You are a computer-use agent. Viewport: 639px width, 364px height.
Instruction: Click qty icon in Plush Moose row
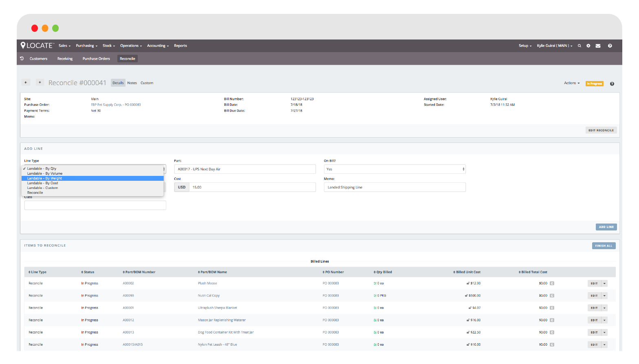pos(375,283)
